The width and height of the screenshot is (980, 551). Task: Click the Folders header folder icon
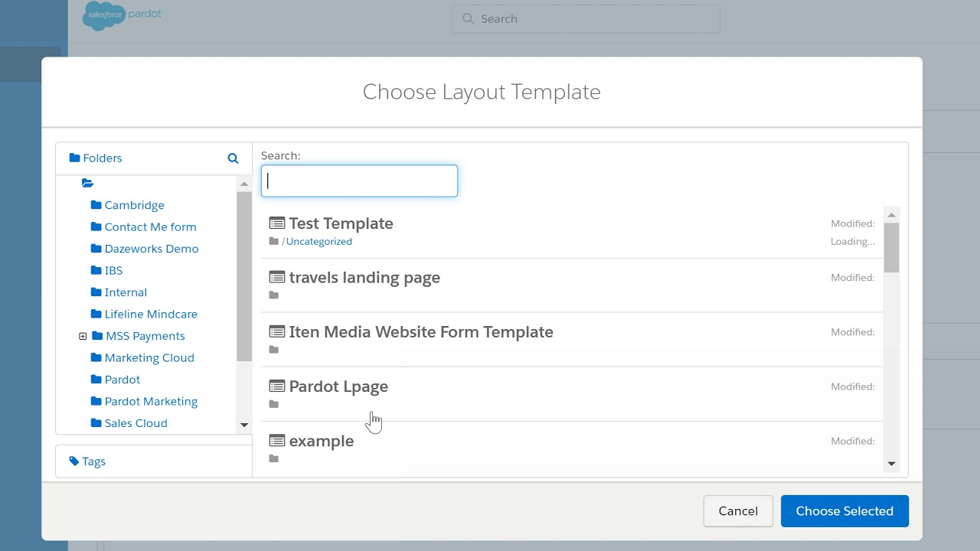(x=74, y=158)
